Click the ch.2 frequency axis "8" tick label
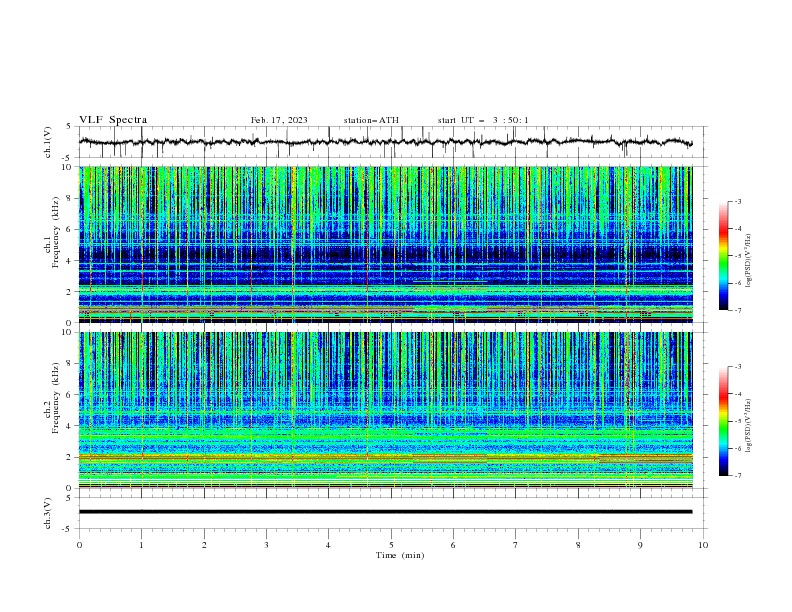This screenshot has width=792, height=612. pyautogui.click(x=70, y=364)
